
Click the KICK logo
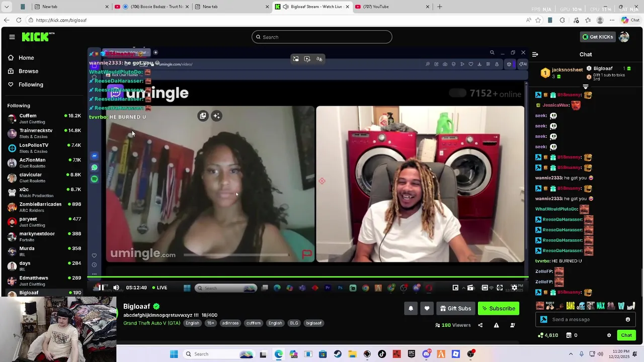[38, 37]
